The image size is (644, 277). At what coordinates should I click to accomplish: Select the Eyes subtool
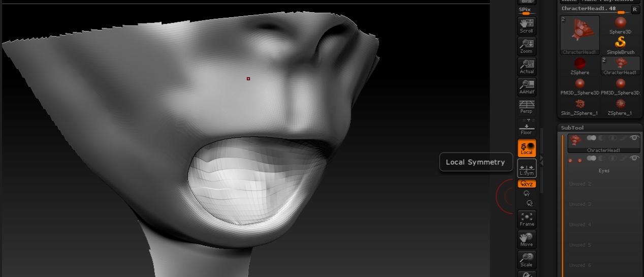click(604, 164)
